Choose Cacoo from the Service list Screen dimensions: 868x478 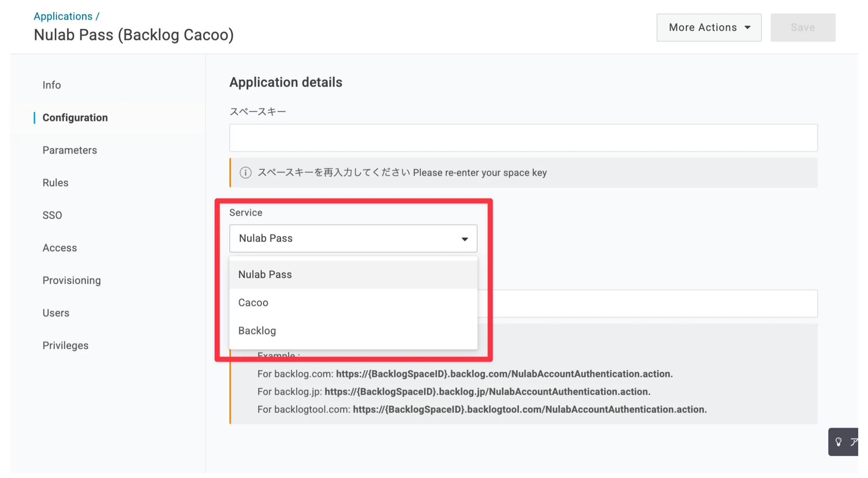[353, 303]
